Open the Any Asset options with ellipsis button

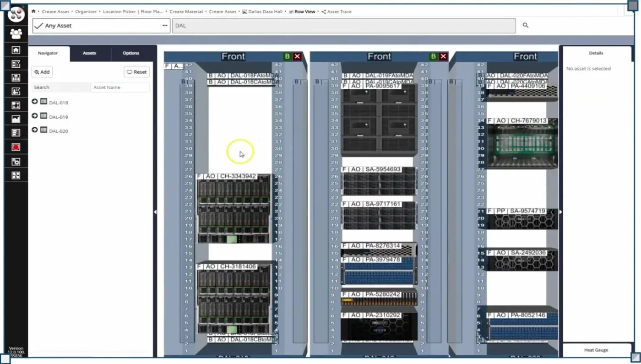point(165,26)
